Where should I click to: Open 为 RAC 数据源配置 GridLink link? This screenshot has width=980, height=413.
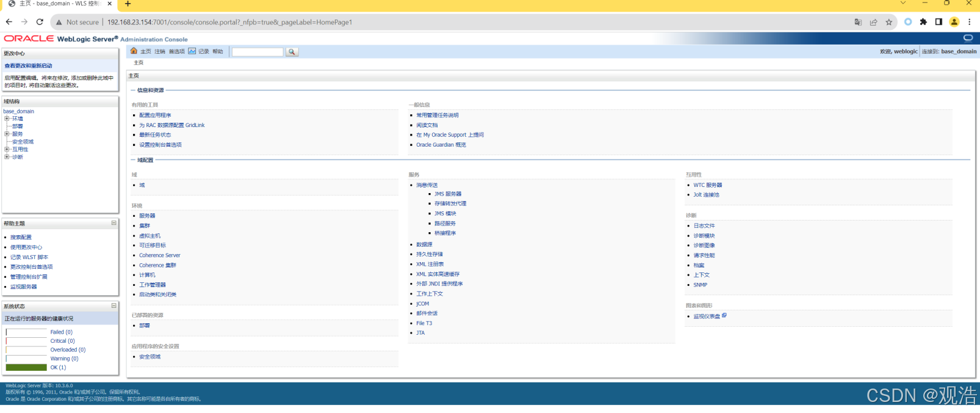tap(172, 125)
